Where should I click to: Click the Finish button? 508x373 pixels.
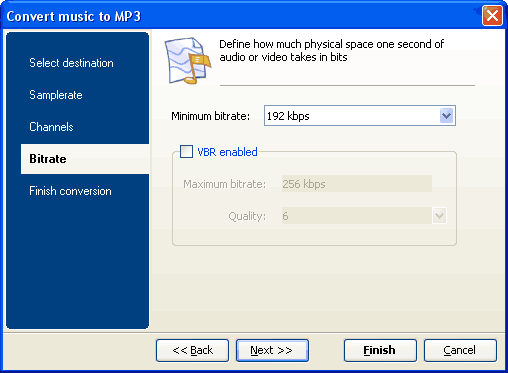point(380,350)
